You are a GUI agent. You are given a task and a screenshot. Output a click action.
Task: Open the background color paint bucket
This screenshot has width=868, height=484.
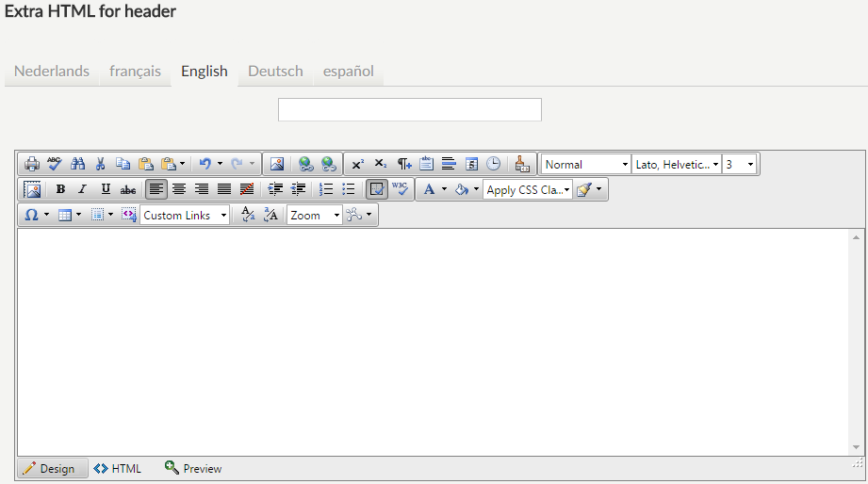(x=462, y=189)
